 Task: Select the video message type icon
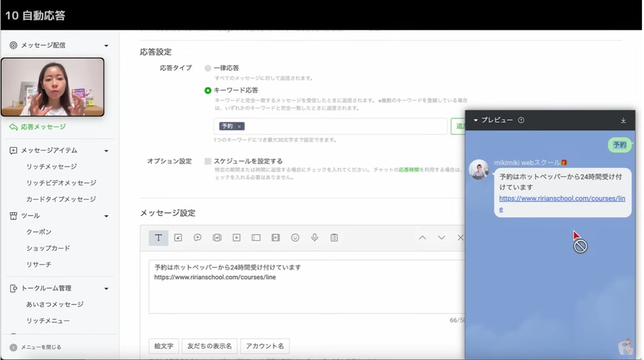point(237,238)
